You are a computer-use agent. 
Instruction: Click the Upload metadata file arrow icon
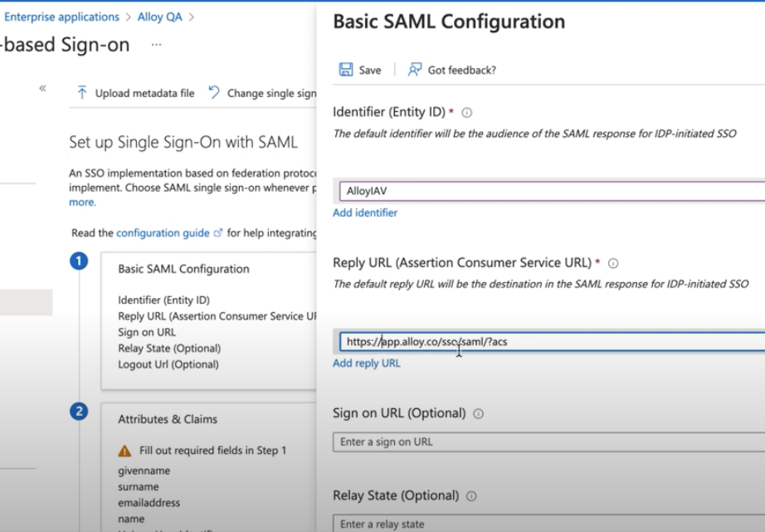click(82, 93)
